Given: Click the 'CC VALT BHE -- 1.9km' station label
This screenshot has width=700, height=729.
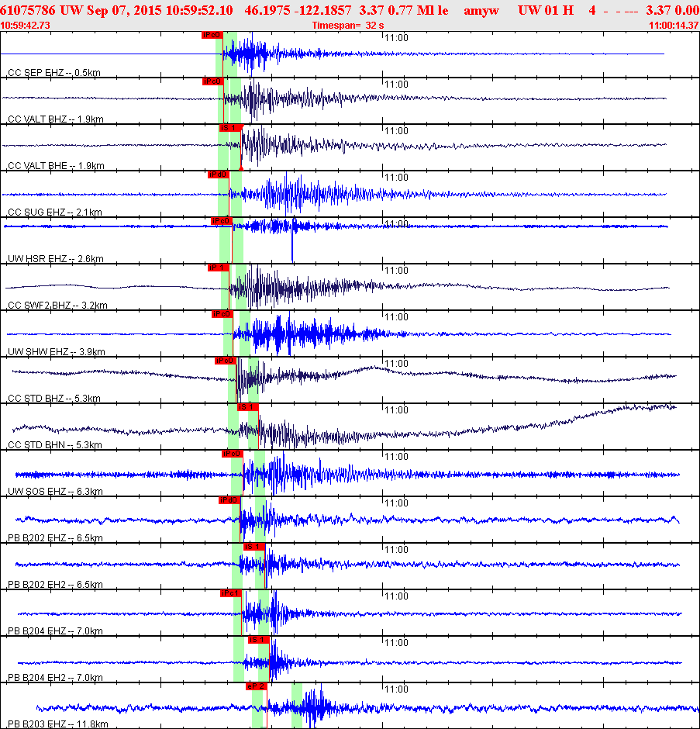Looking at the screenshot, I should (x=57, y=165).
